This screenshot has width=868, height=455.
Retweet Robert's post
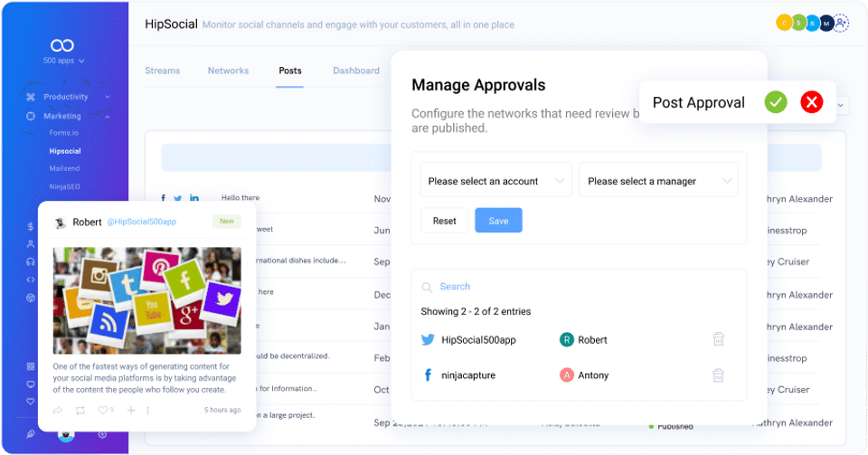80,410
